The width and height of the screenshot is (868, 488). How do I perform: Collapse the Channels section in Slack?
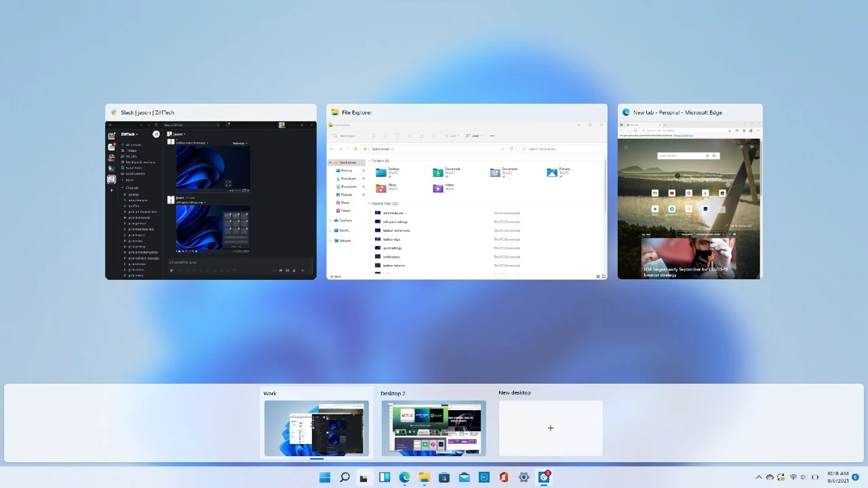[x=122, y=188]
